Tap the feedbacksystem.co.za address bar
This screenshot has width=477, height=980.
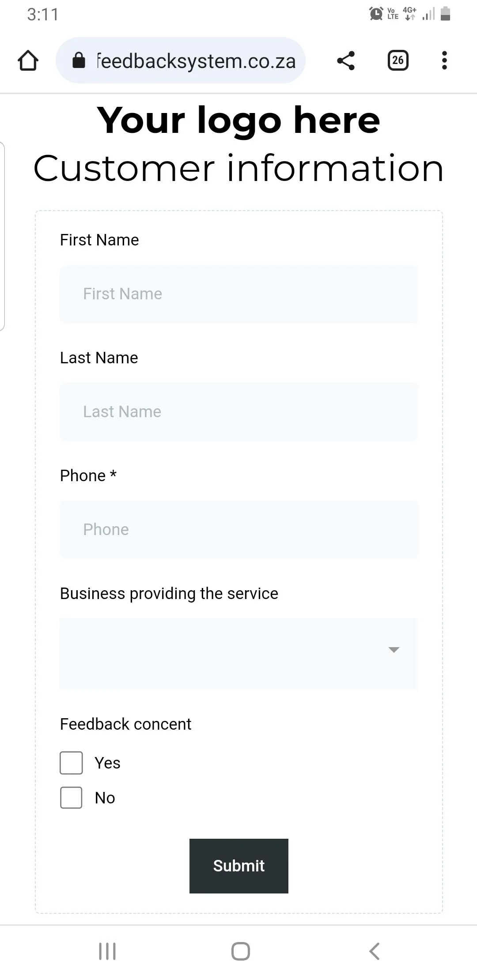(196, 60)
